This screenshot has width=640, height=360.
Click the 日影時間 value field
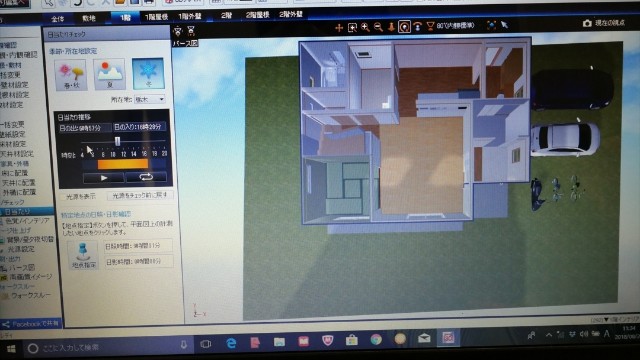tap(139, 261)
